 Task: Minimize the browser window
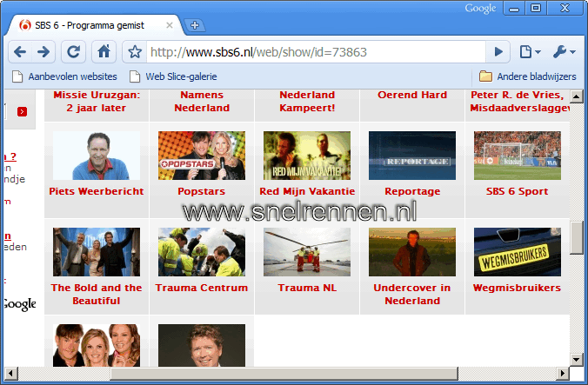(x=514, y=8)
